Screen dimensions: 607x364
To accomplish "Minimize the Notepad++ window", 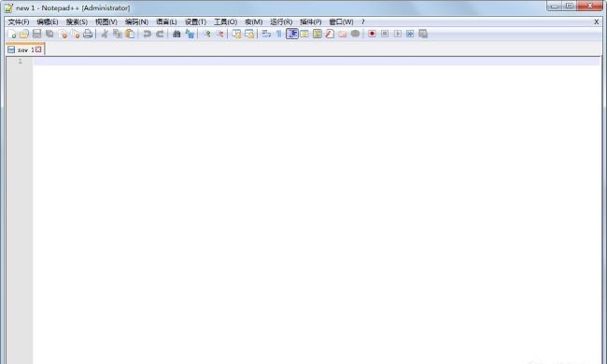I will pos(555,6).
